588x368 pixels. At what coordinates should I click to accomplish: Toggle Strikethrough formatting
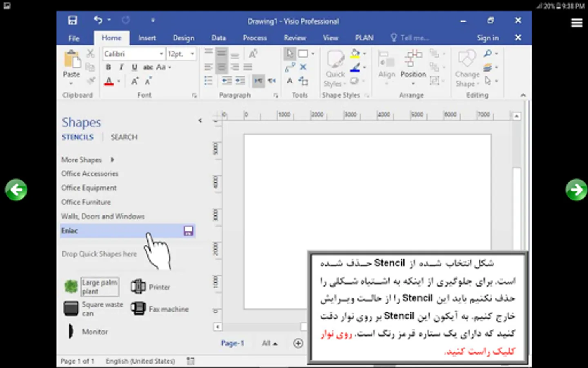[148, 67]
